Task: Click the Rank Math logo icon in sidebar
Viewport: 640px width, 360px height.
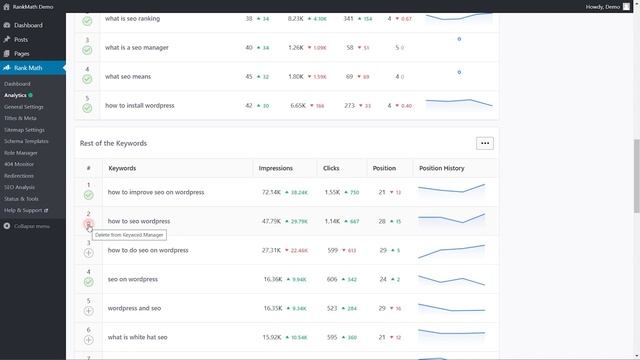Action: pyautogui.click(x=7, y=68)
